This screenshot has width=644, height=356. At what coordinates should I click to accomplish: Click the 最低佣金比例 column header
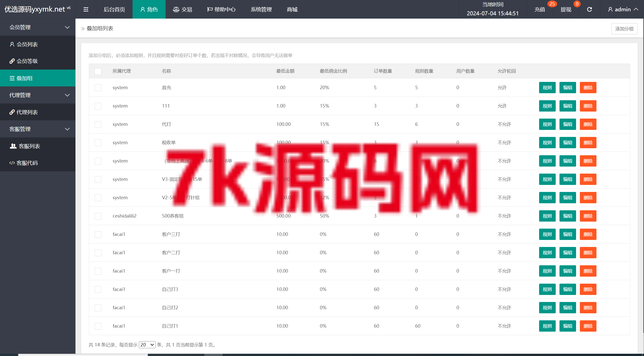(333, 71)
